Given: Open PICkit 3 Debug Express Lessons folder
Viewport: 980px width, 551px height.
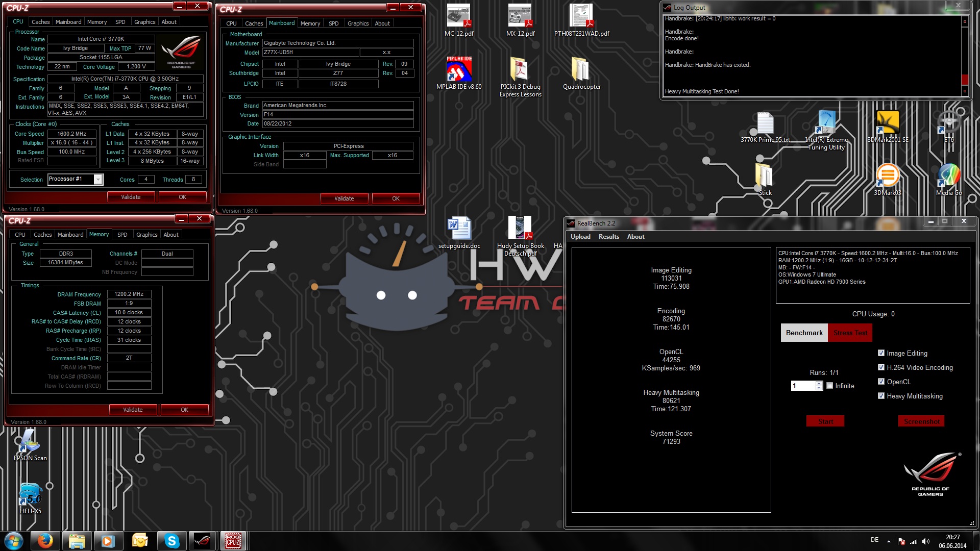Looking at the screenshot, I should pyautogui.click(x=520, y=77).
